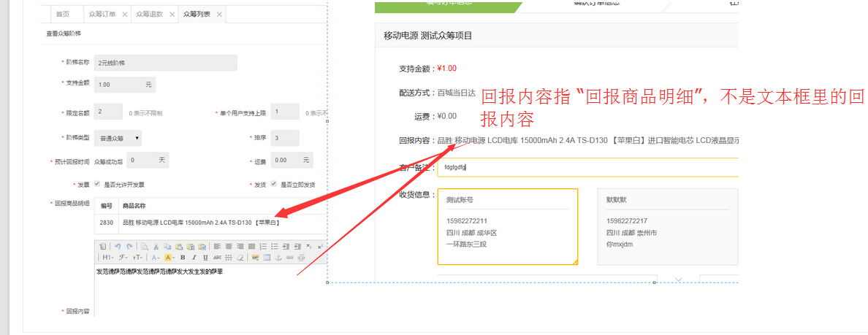Open the H1 heading dropdown in editor
Viewport: 868px width, 335px height.
point(107,258)
